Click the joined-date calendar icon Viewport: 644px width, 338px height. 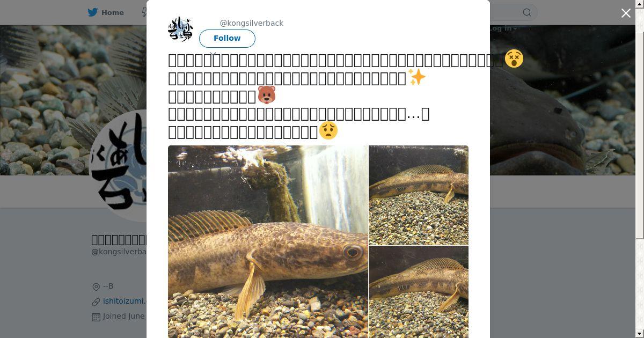[96, 317]
